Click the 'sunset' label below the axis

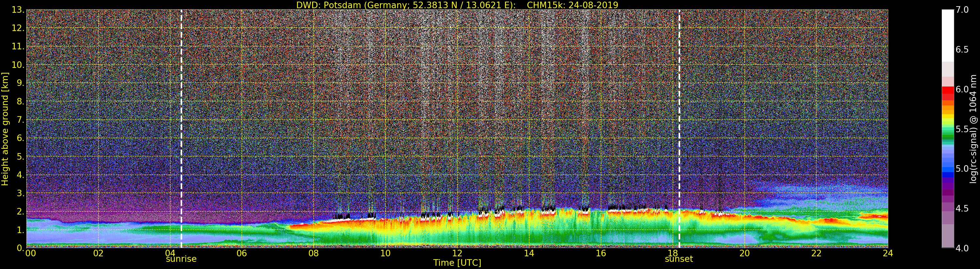click(679, 259)
